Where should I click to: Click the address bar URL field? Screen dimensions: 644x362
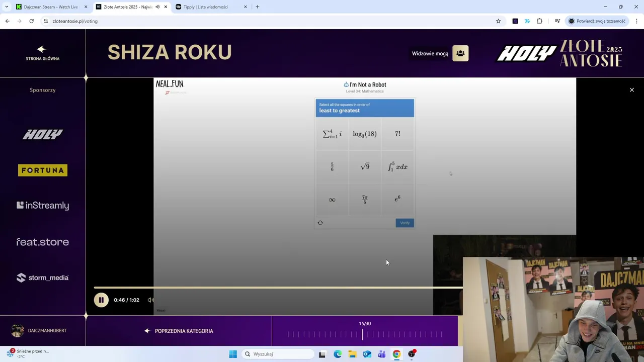pos(272,21)
